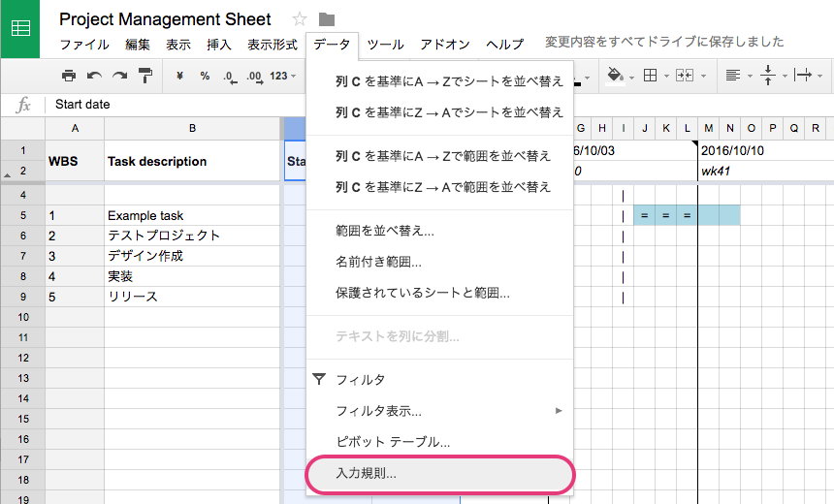The width and height of the screenshot is (834, 504).
Task: Select the paint format roller icon
Action: (x=145, y=76)
